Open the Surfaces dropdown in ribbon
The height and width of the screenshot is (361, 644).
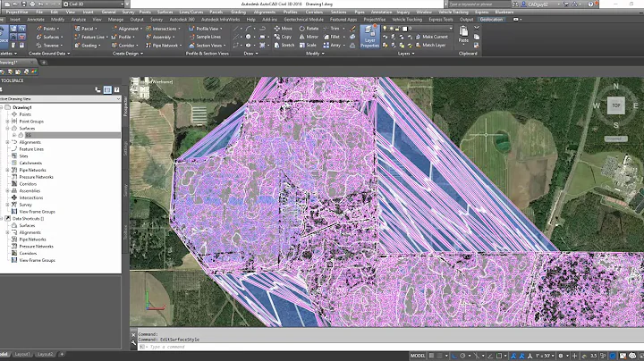[x=50, y=37]
